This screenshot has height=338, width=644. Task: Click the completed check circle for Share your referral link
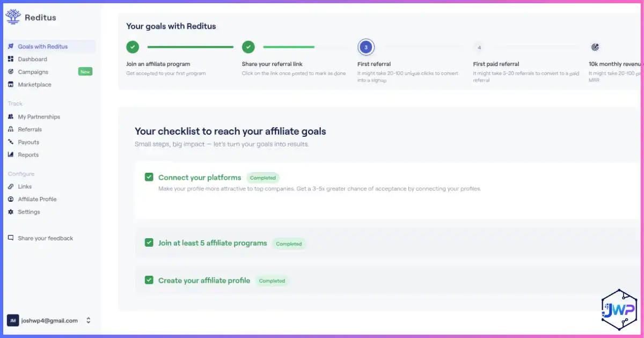pyautogui.click(x=248, y=47)
